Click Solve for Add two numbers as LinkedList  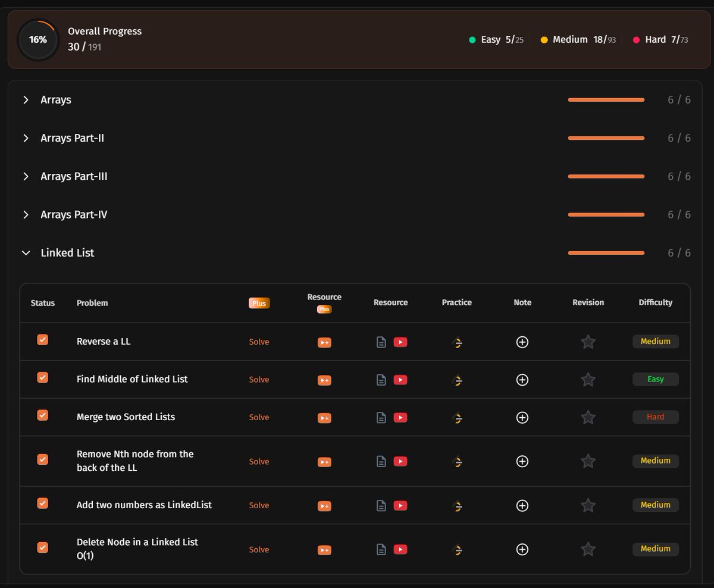tap(259, 505)
